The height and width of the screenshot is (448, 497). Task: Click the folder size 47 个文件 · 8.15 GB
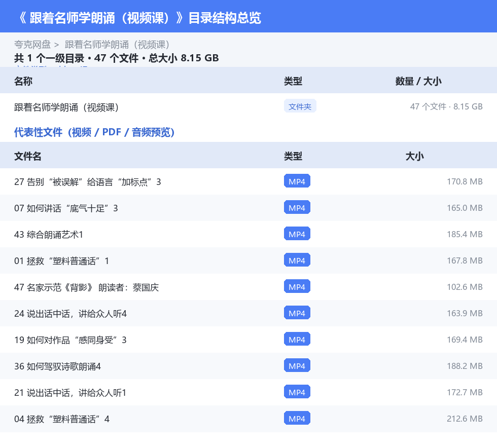pyautogui.click(x=446, y=106)
